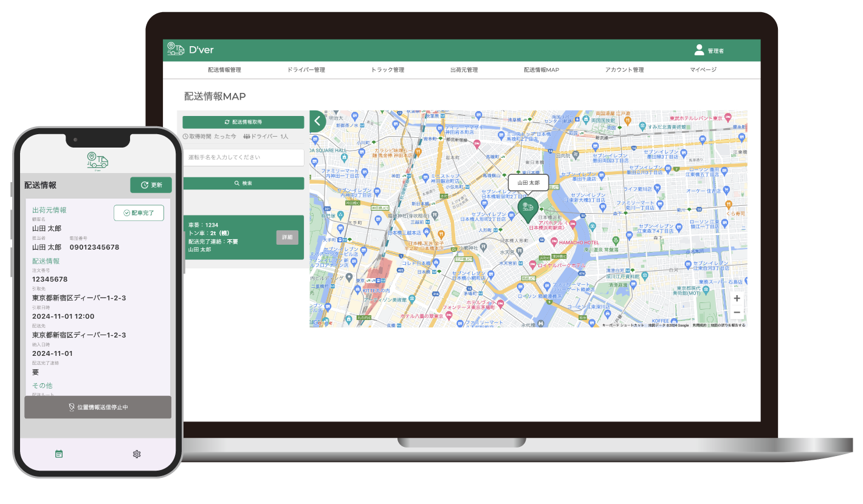863x504 pixels.
Task: Zoom out of the map with minus
Action: point(737,313)
